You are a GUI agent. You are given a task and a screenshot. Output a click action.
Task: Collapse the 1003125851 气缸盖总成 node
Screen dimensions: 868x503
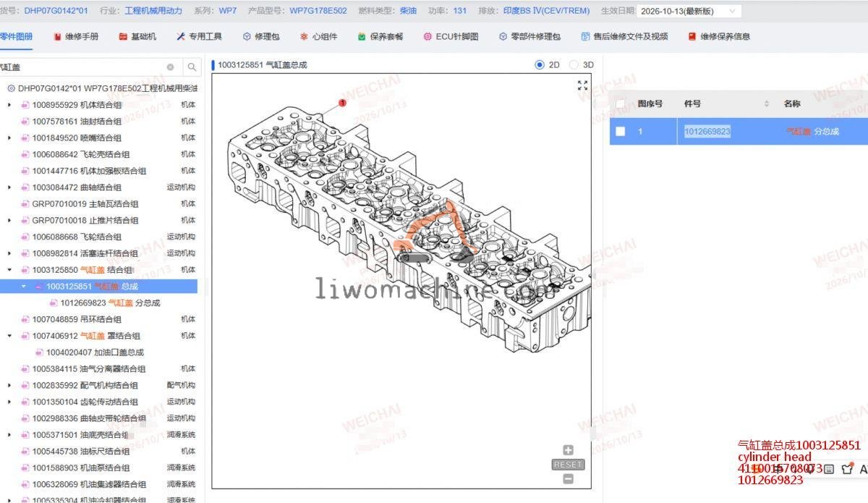coord(24,287)
